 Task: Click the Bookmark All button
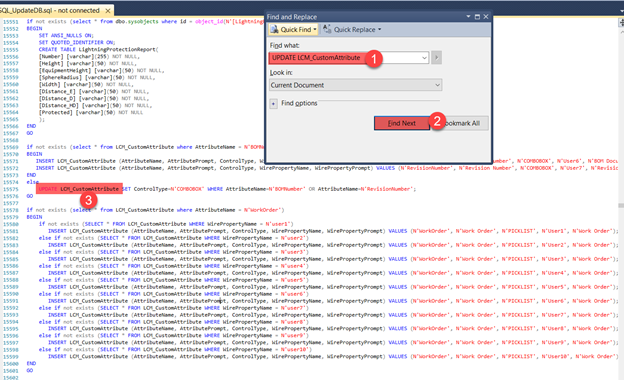pos(462,123)
